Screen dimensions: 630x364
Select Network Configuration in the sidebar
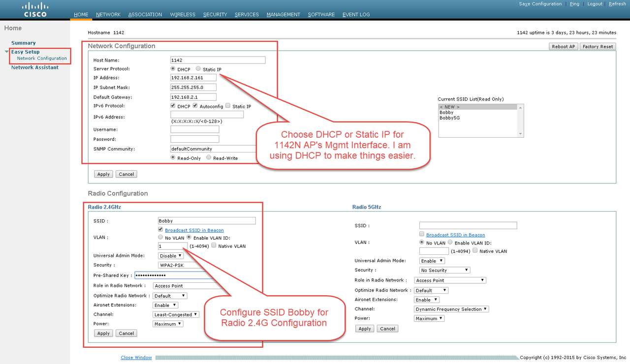point(42,58)
